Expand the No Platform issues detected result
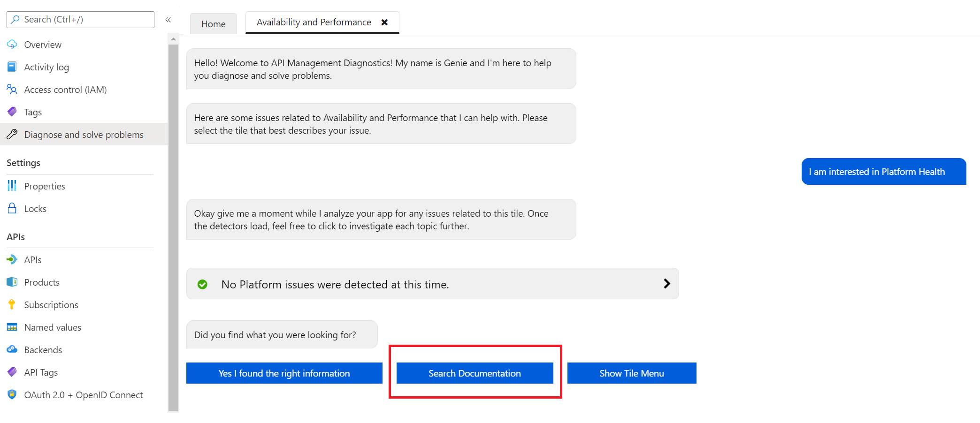The image size is (980, 423). pos(666,284)
